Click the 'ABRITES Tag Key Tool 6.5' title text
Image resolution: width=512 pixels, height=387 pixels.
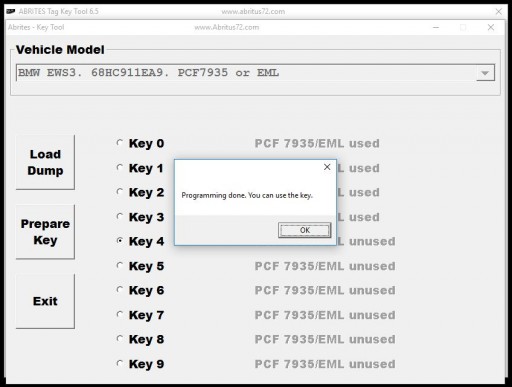click(x=59, y=11)
